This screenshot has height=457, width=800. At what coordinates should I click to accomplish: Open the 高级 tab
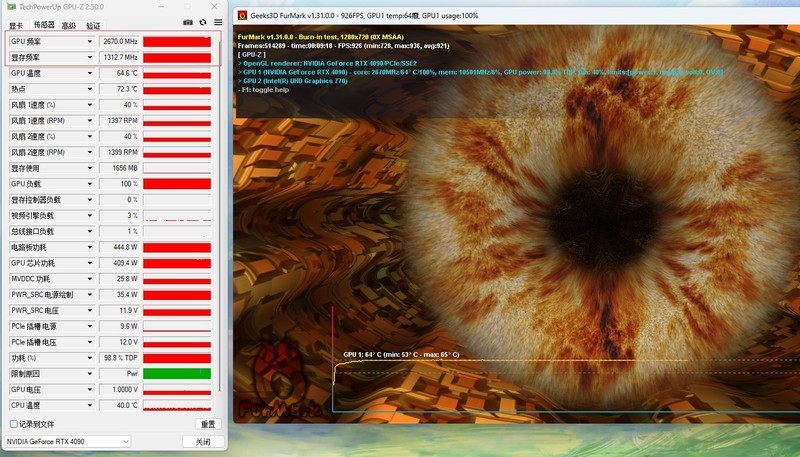(68, 26)
